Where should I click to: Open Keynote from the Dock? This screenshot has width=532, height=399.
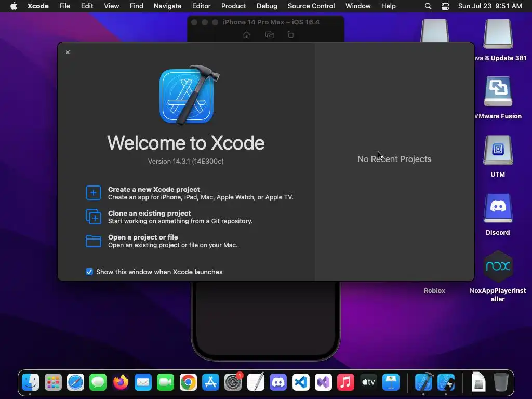(391, 382)
